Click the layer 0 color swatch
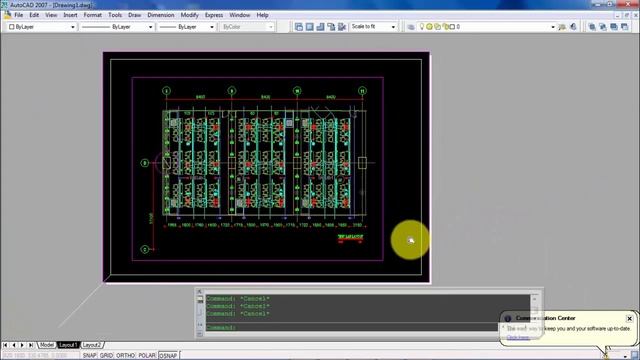Viewport: 640px width, 360px height. pyautogui.click(x=452, y=27)
